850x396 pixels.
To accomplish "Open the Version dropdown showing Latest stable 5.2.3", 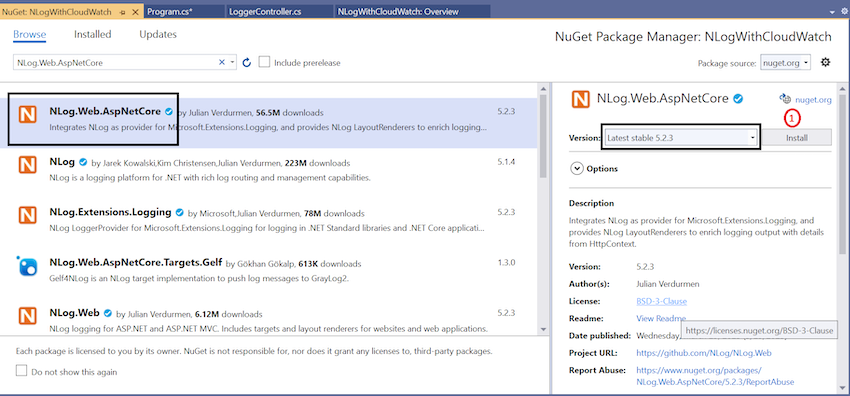I will pos(681,138).
